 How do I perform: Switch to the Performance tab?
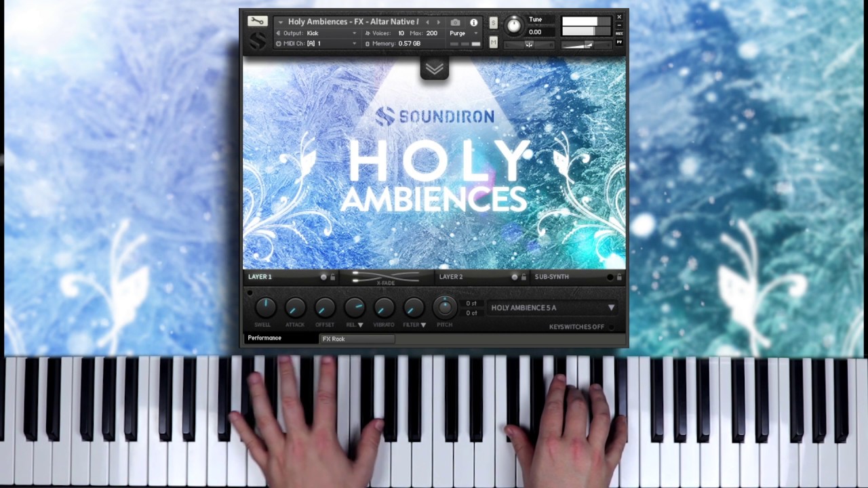coord(281,338)
